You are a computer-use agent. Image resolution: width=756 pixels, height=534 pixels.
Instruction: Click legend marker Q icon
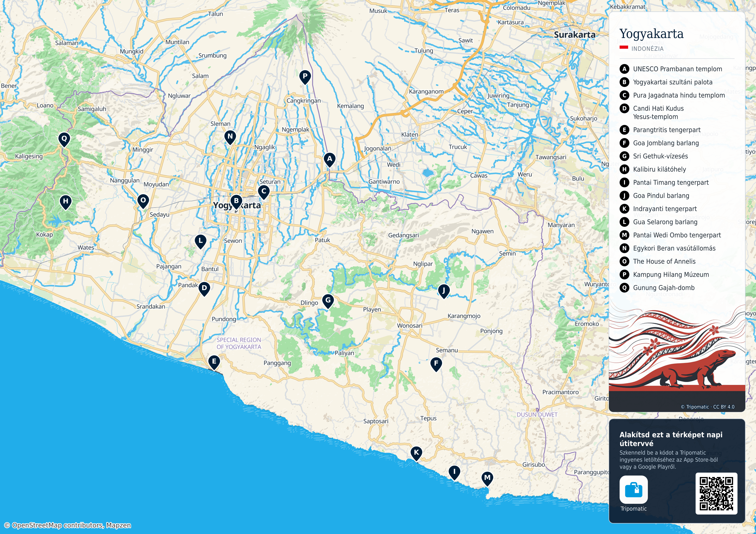[x=624, y=288]
